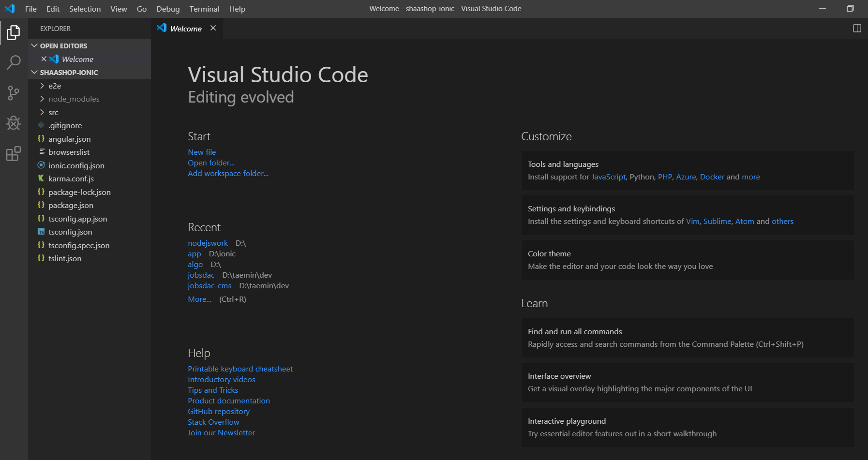Click the .gitignore file icon
Screen dimensions: 868x460
(41, 125)
